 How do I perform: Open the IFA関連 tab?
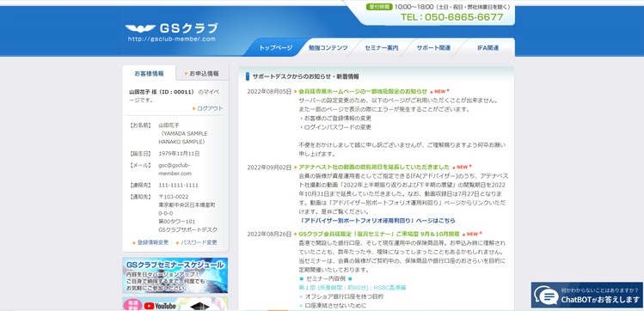coord(488,47)
